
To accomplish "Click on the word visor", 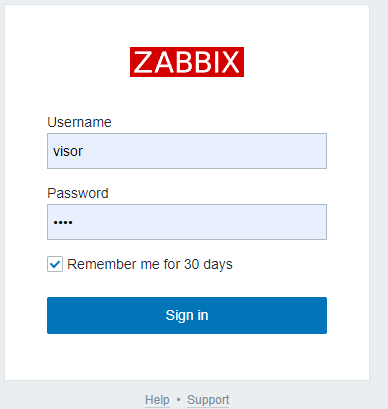I will tap(68, 151).
